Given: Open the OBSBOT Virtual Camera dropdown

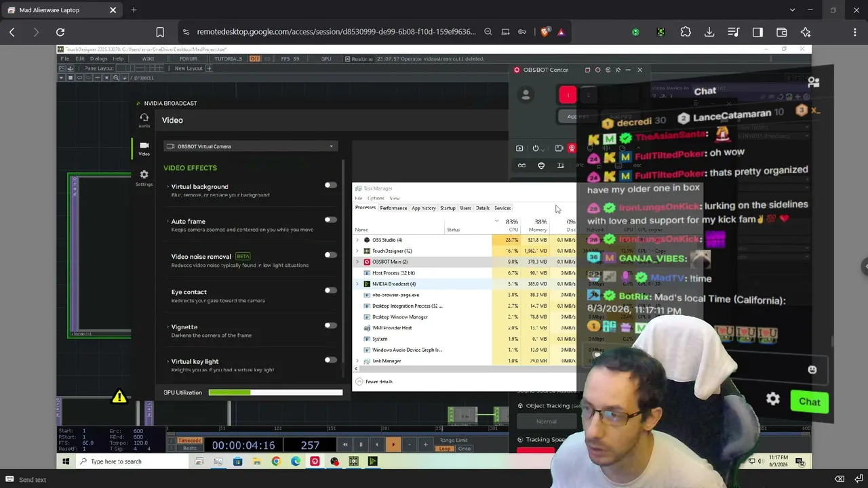Looking at the screenshot, I should [x=250, y=146].
